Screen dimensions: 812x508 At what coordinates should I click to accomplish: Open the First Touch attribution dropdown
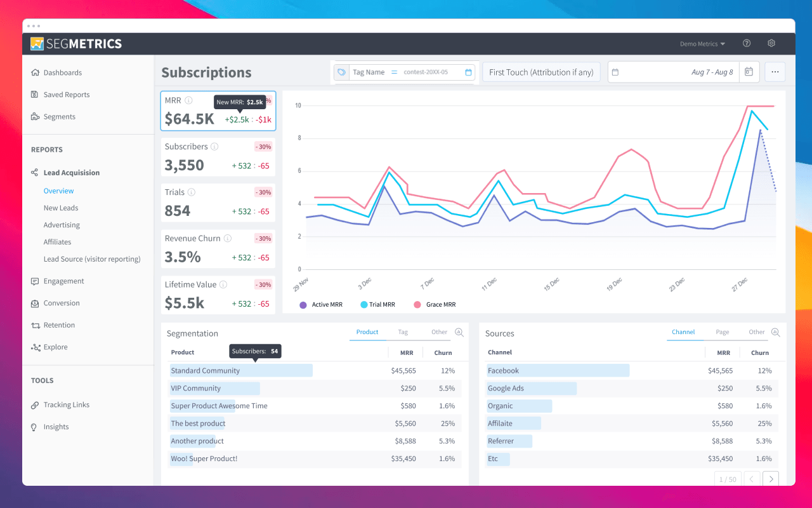coord(541,72)
